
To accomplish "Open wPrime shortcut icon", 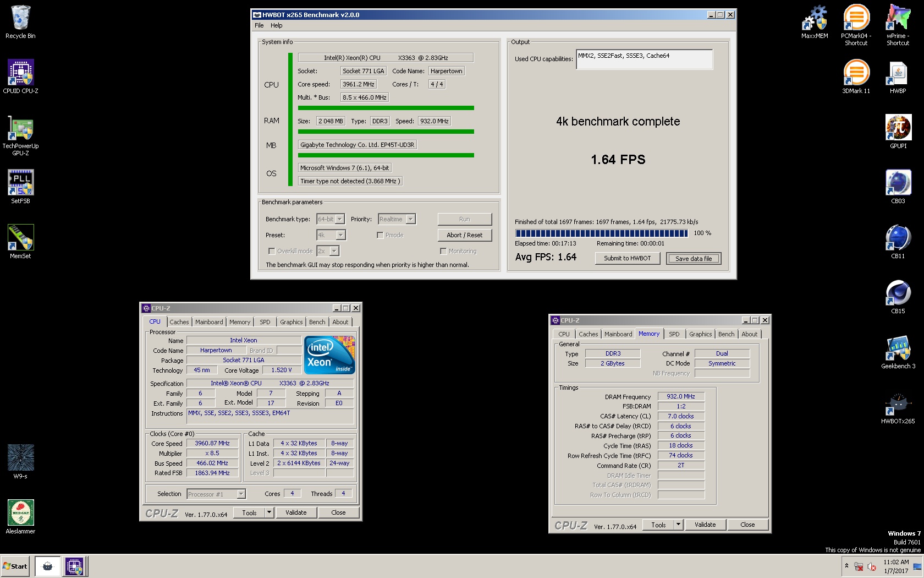I will (898, 25).
